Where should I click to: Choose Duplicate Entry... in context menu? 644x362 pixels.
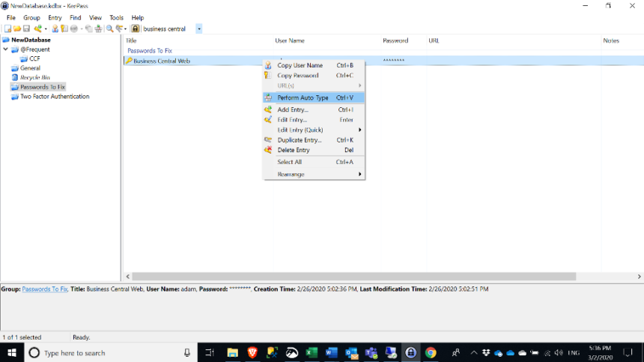click(314, 140)
